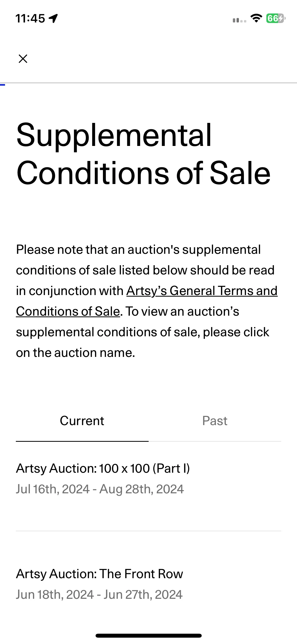Screen dimensions: 297x644
Task: Tap the introductory note paragraph
Action: (147, 301)
